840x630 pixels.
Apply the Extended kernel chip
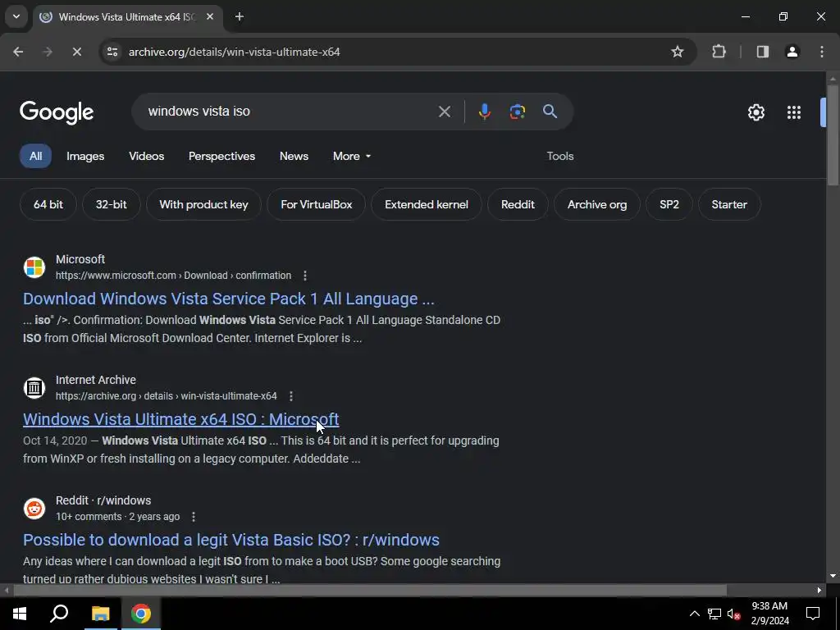pyautogui.click(x=427, y=204)
